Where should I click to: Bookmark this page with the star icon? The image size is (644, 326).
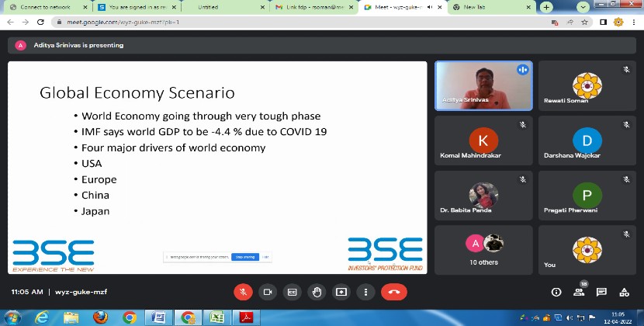[586, 22]
